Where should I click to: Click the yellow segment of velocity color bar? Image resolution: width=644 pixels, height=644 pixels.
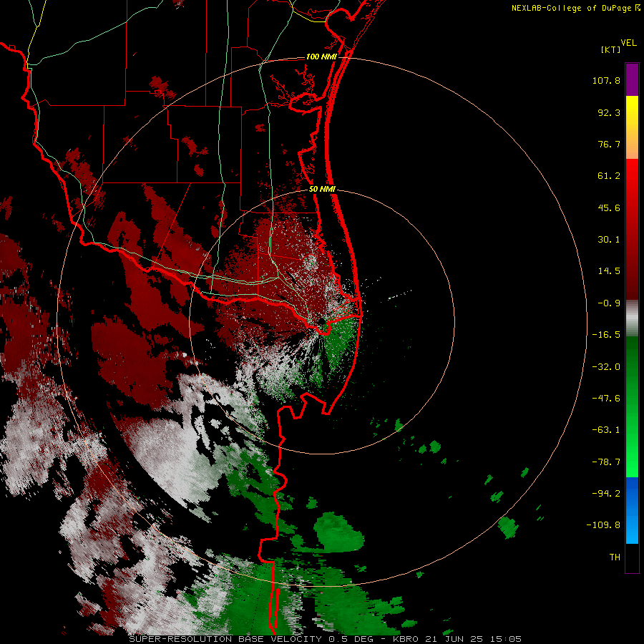point(632,127)
